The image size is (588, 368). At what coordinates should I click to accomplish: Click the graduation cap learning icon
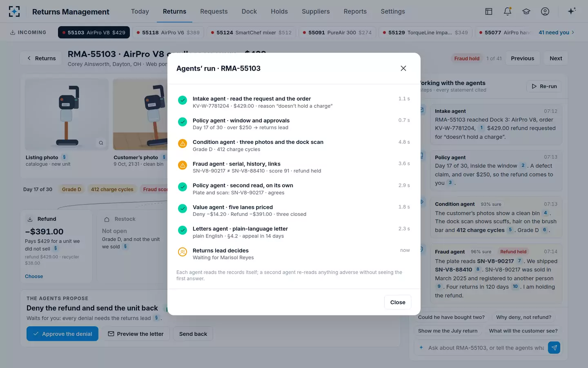coord(526,11)
